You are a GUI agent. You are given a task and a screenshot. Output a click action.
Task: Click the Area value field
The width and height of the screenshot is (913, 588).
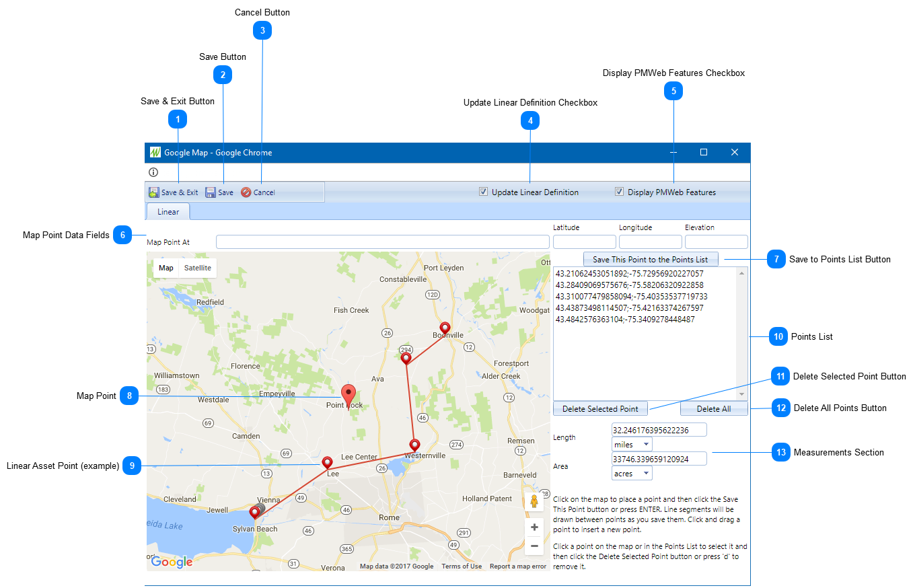(659, 458)
